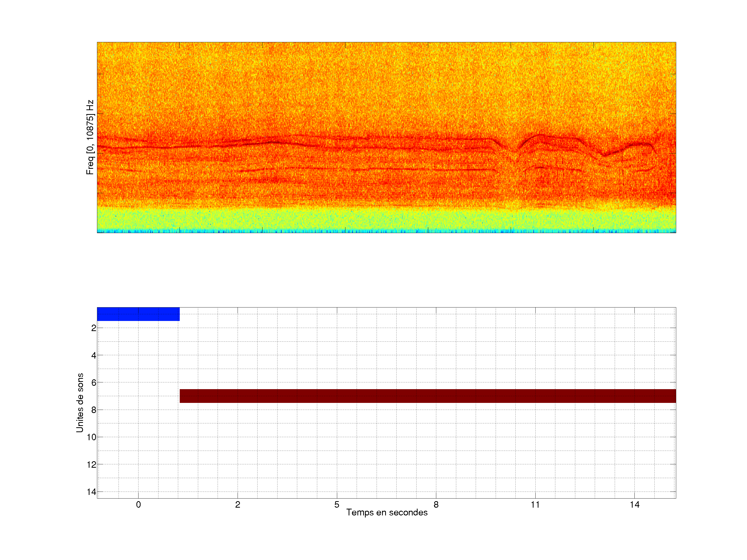Click the lower plot's x-axis tick label 14
The width and height of the screenshot is (747, 560).
[634, 505]
